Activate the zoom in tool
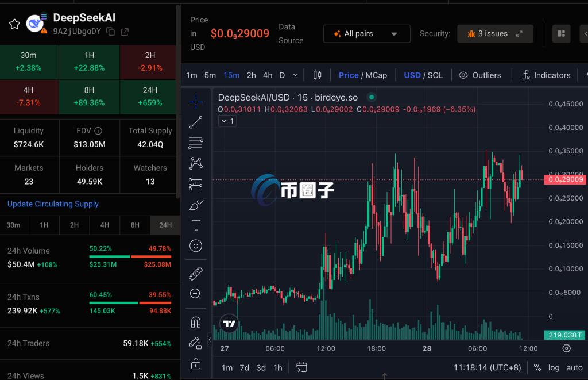 click(x=196, y=294)
